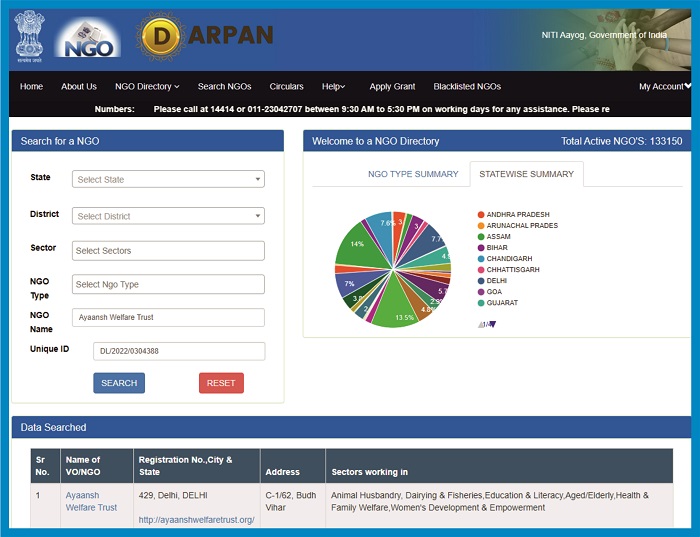
Task: Expand the My Account menu
Action: pyautogui.click(x=665, y=87)
